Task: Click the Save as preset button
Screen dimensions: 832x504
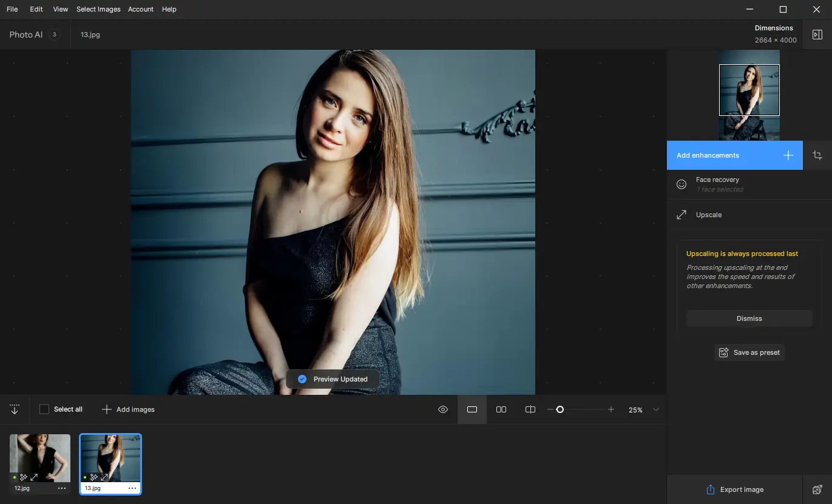Action: [749, 352]
